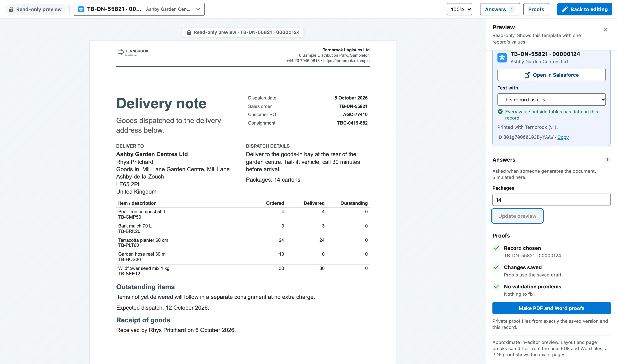617x364 pixels.
Task: Click the pencil icon in Back to editing
Action: pyautogui.click(x=565, y=9)
